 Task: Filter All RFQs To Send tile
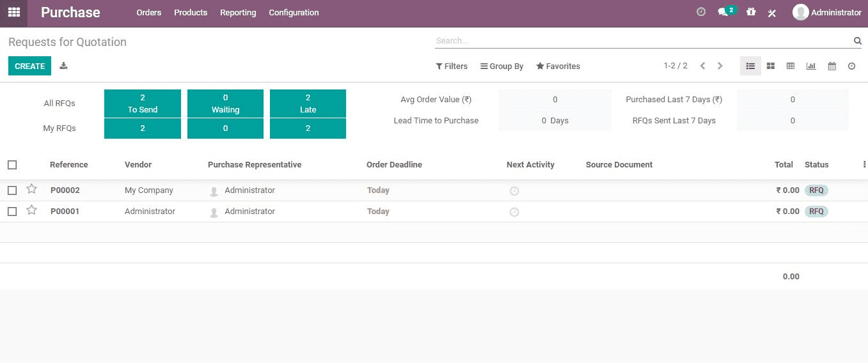(143, 104)
